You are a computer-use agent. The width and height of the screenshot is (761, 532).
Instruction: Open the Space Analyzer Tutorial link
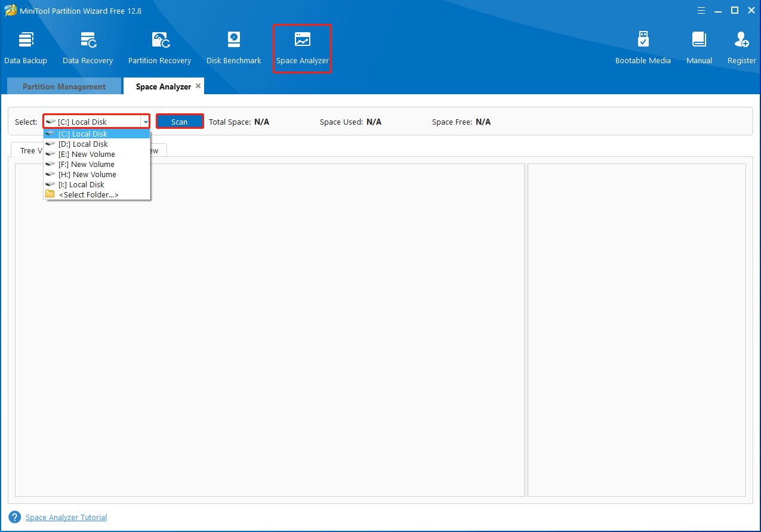(x=66, y=516)
